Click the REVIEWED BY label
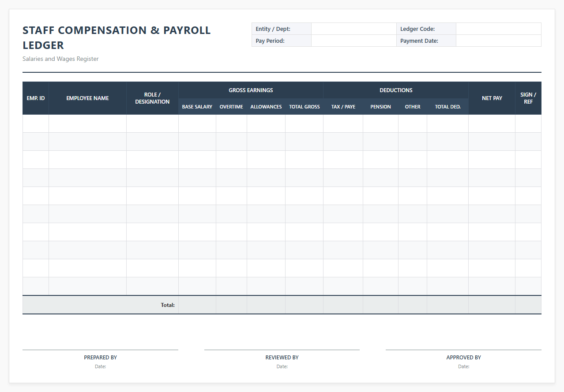The image size is (564, 392). (282, 358)
